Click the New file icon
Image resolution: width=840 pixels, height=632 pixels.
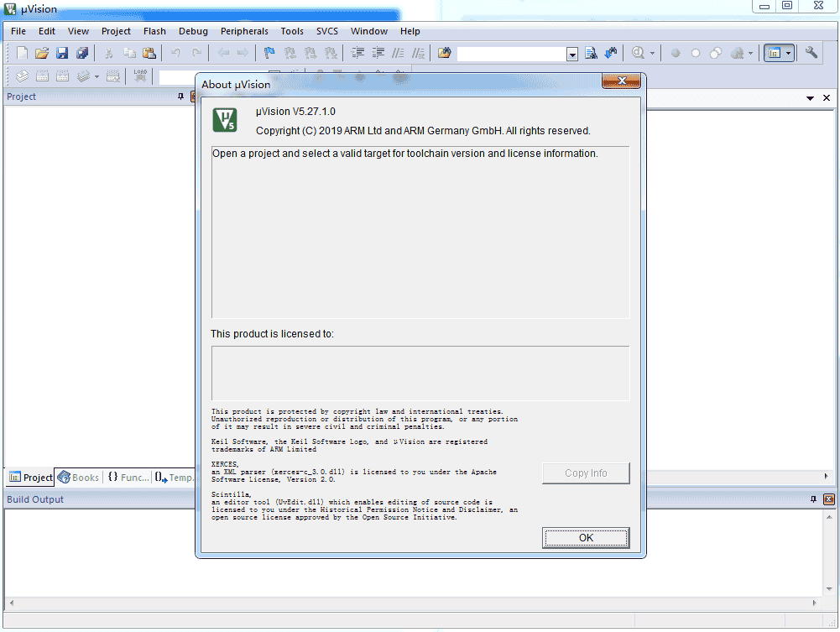click(23, 53)
